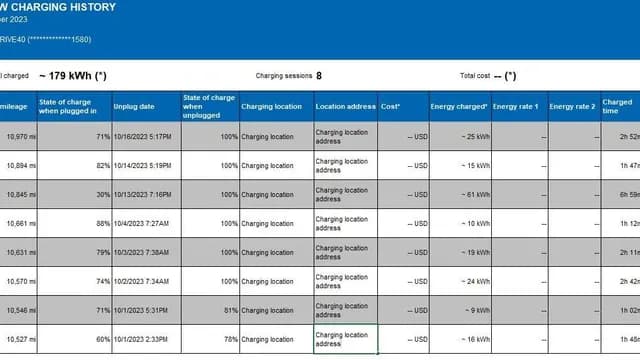Select the '~ 19 kWh' energy cell
The width and height of the screenshot is (640, 360).
tap(460, 252)
